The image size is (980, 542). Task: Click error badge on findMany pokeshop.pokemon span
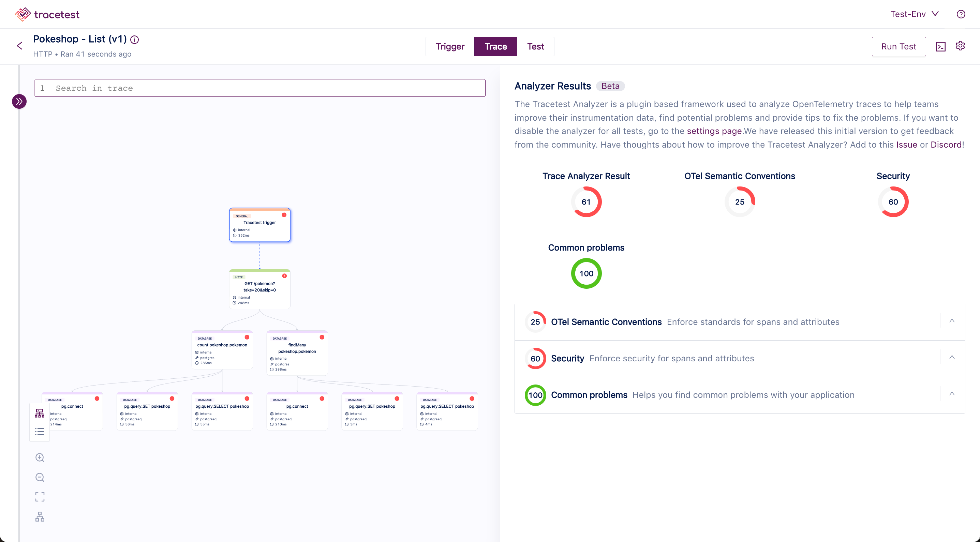[x=322, y=337]
